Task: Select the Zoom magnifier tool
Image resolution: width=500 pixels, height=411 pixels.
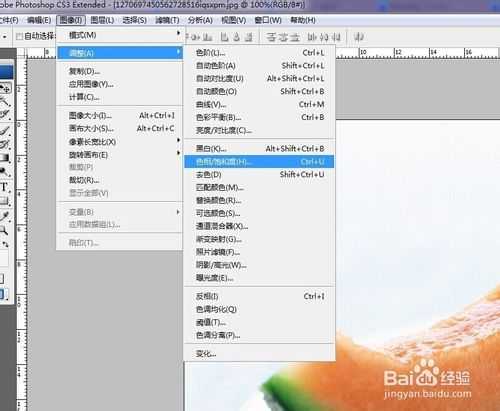Action: (4, 230)
